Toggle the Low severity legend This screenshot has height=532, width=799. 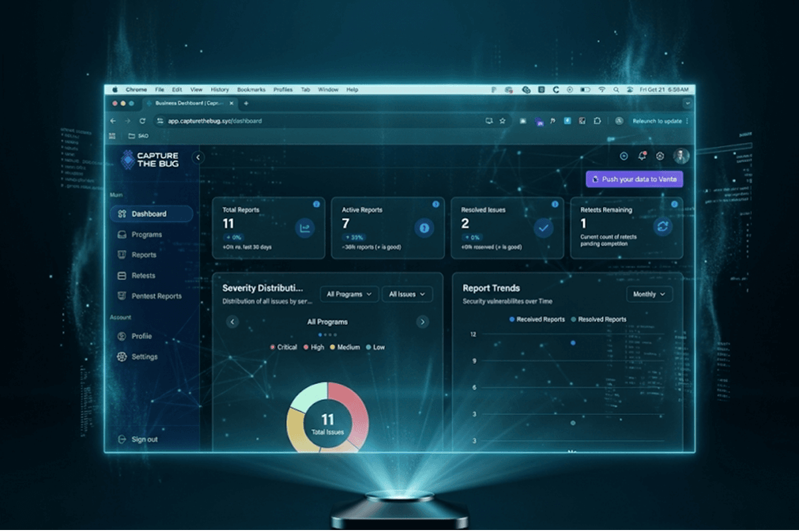click(x=376, y=347)
